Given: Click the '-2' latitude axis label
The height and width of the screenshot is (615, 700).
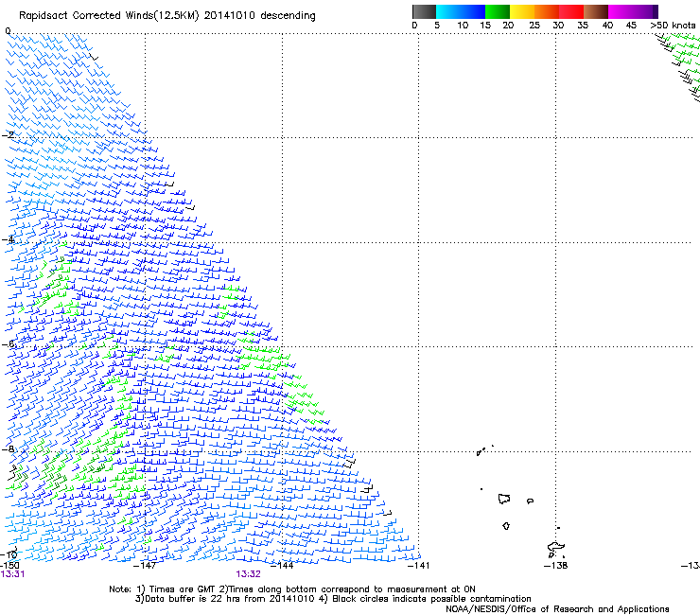Looking at the screenshot, I should click(x=9, y=134).
